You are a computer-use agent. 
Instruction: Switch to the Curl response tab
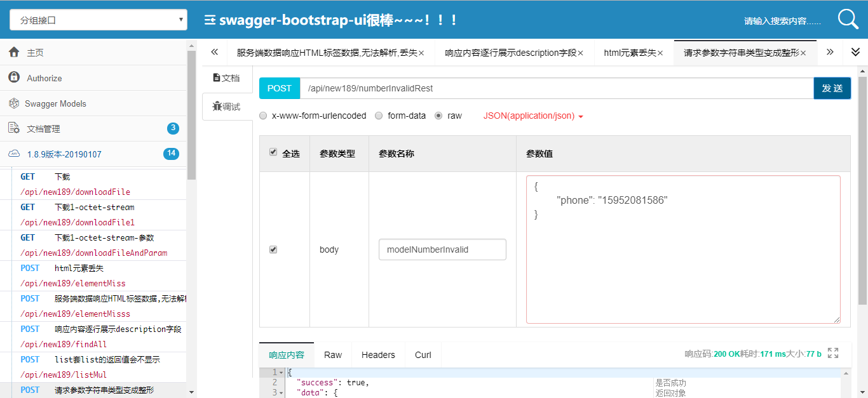coord(423,355)
